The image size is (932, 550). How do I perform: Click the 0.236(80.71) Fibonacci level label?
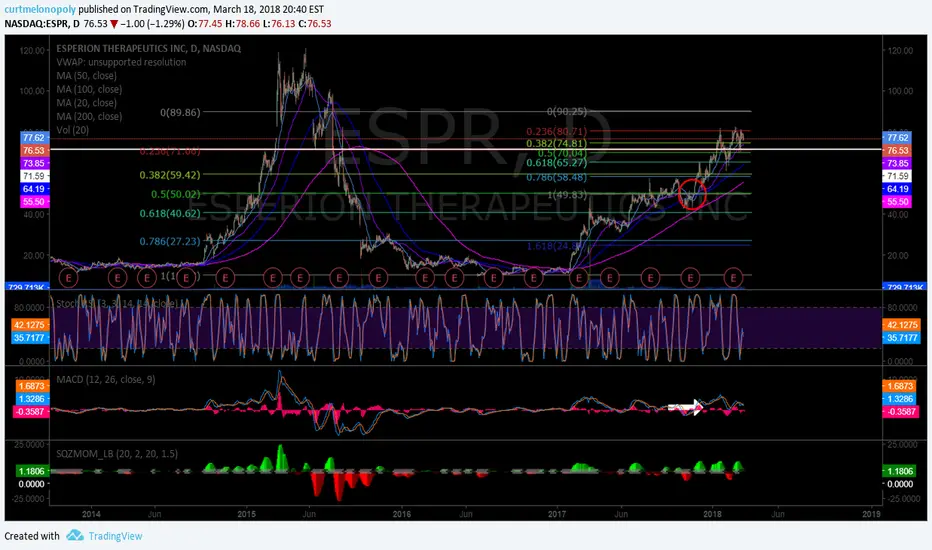(x=556, y=131)
